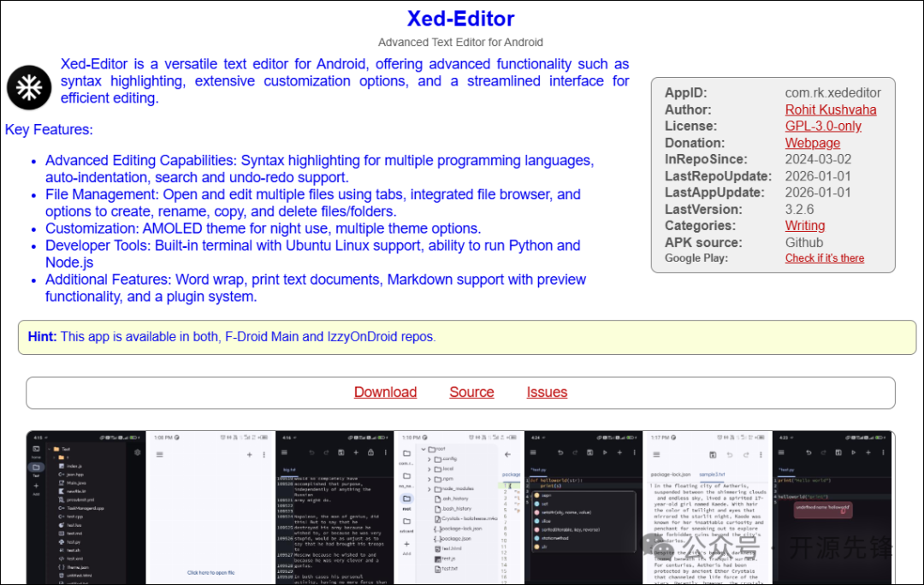
Task: Click the Add icon in the file browser sidebar
Action: [406, 544]
